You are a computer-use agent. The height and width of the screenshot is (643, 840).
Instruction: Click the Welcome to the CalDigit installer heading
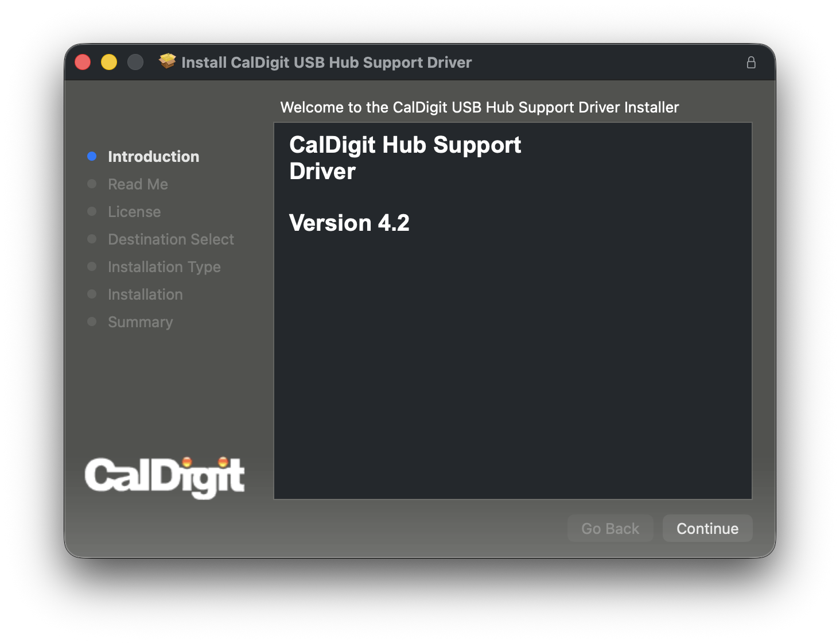click(479, 107)
